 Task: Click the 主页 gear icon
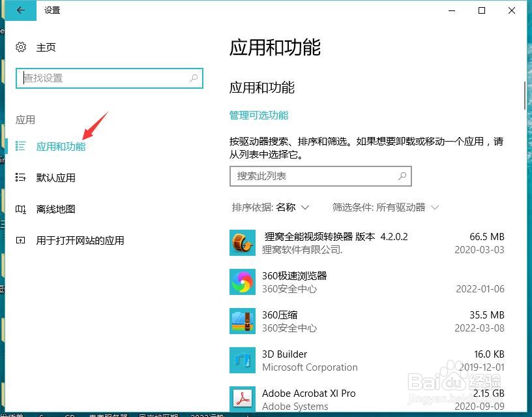tap(20, 47)
